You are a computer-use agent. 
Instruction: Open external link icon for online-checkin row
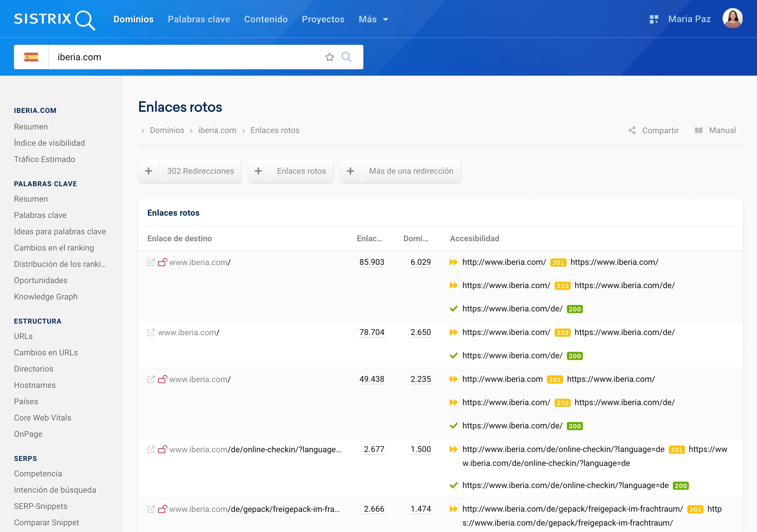(151, 450)
